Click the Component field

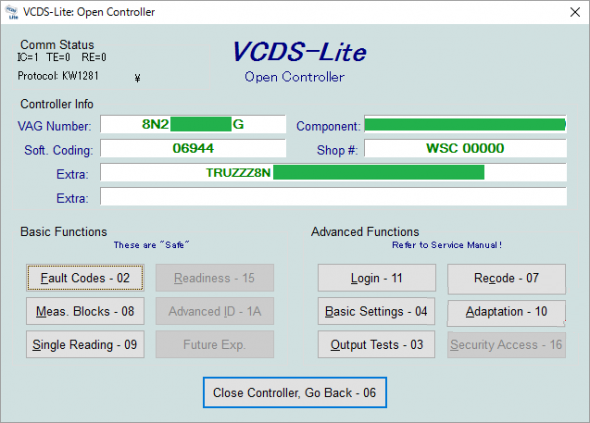pyautogui.click(x=465, y=124)
